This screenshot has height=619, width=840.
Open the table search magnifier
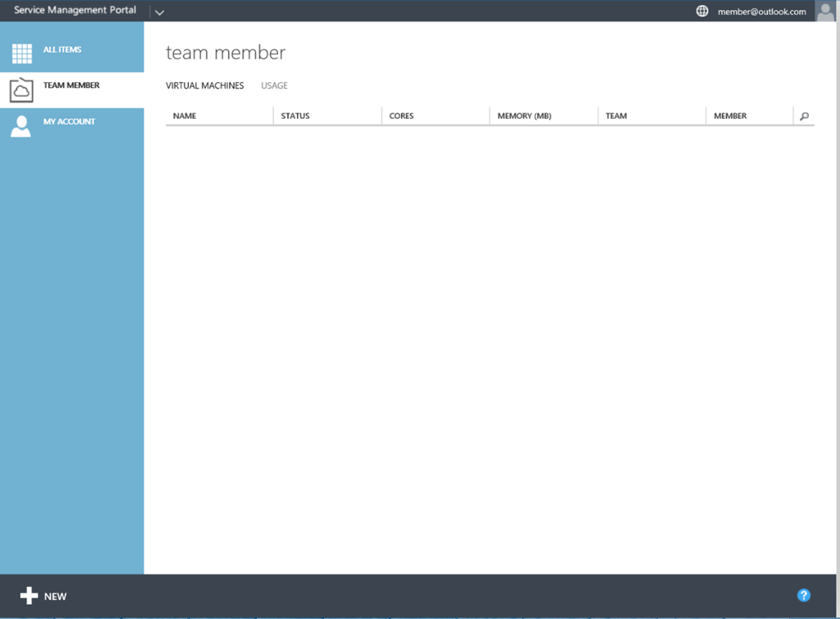(x=804, y=116)
